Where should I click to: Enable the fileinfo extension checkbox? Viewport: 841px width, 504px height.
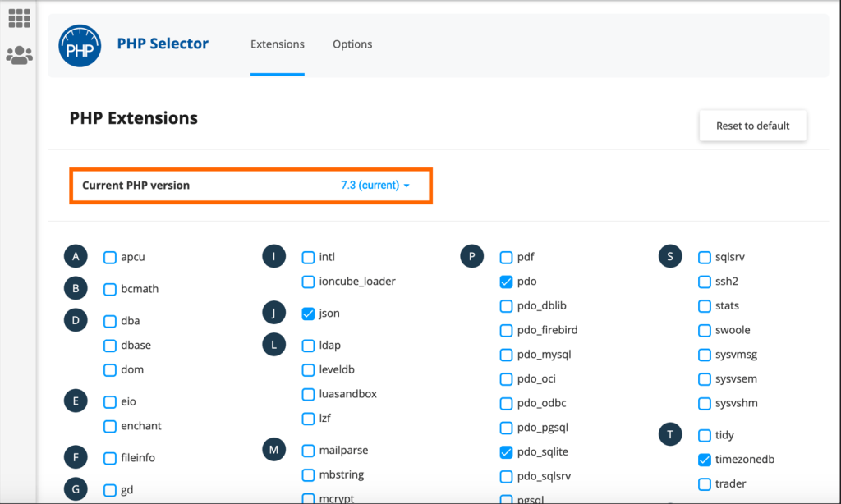110,458
